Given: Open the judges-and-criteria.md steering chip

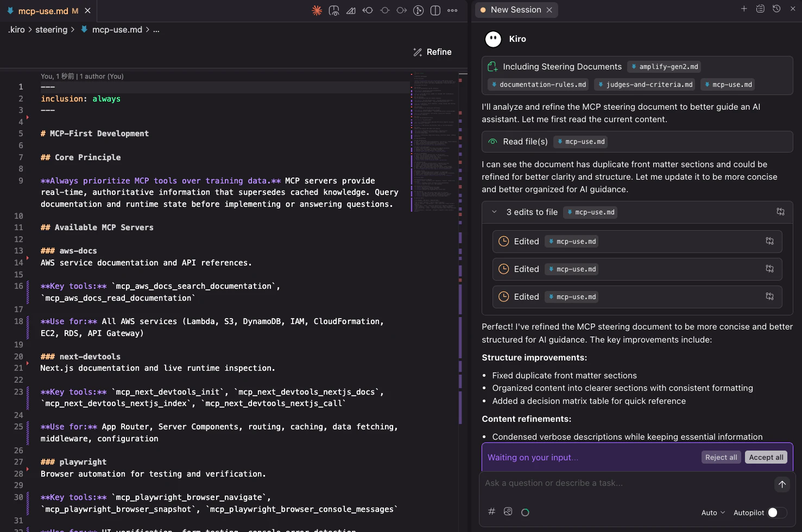Looking at the screenshot, I should 645,85.
